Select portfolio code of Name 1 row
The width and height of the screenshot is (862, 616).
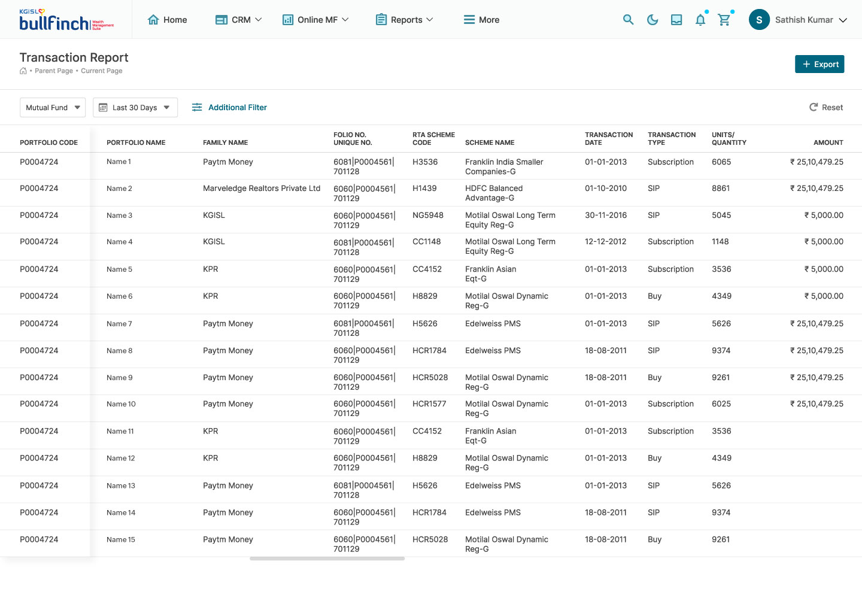39,162
